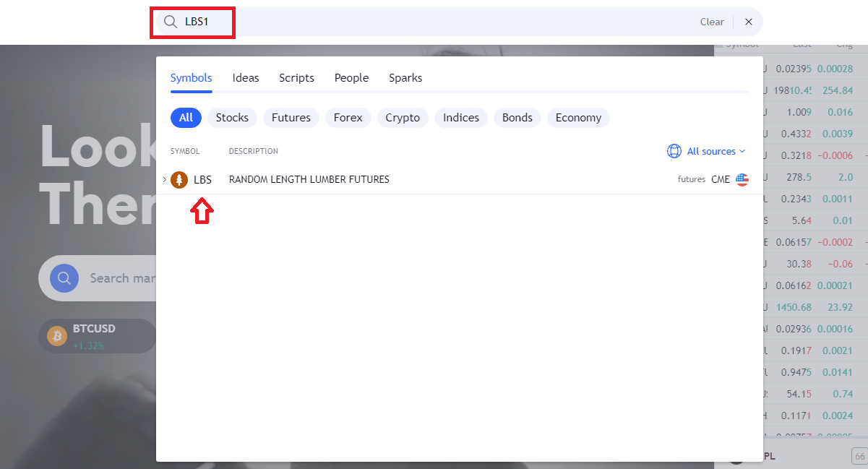Expand the LBS symbol row chevron
This screenshot has height=469, width=868.
(165, 180)
